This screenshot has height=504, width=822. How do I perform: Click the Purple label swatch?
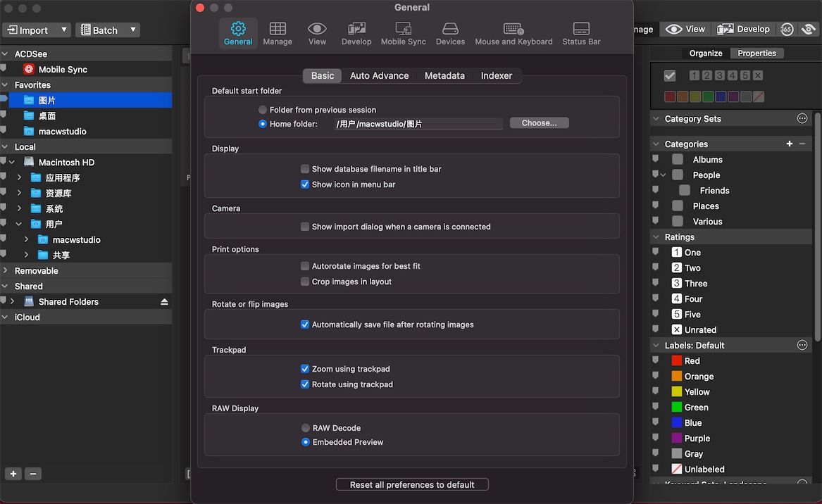(x=677, y=438)
